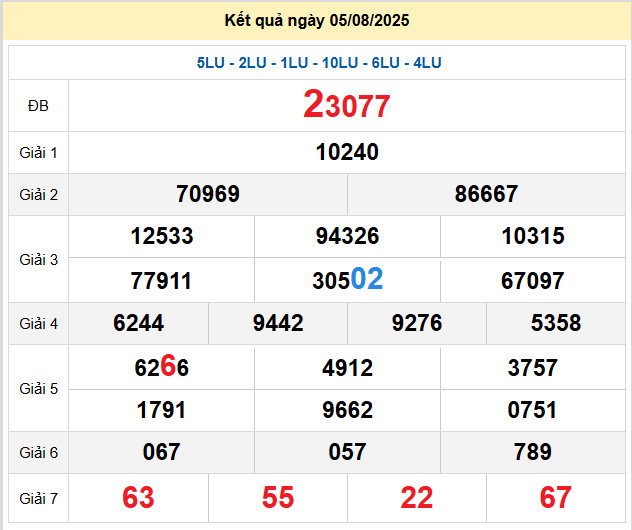Select the first prize number 10240
The width and height of the screenshot is (632, 530).
coord(347,152)
